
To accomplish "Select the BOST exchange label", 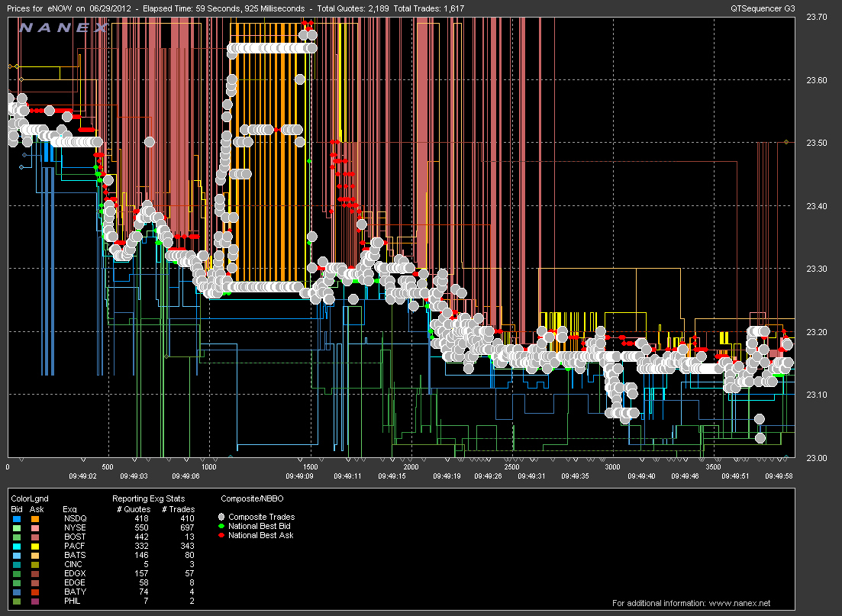I will pos(75,537).
